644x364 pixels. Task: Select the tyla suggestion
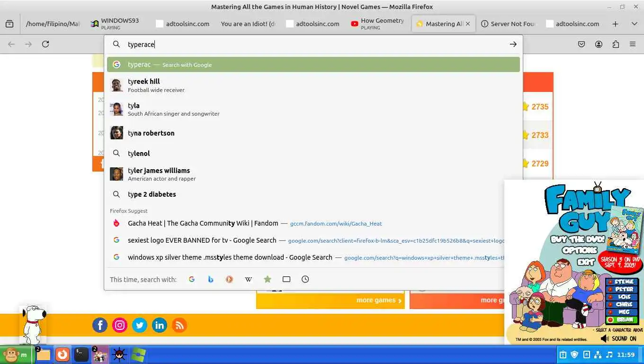[313, 109]
